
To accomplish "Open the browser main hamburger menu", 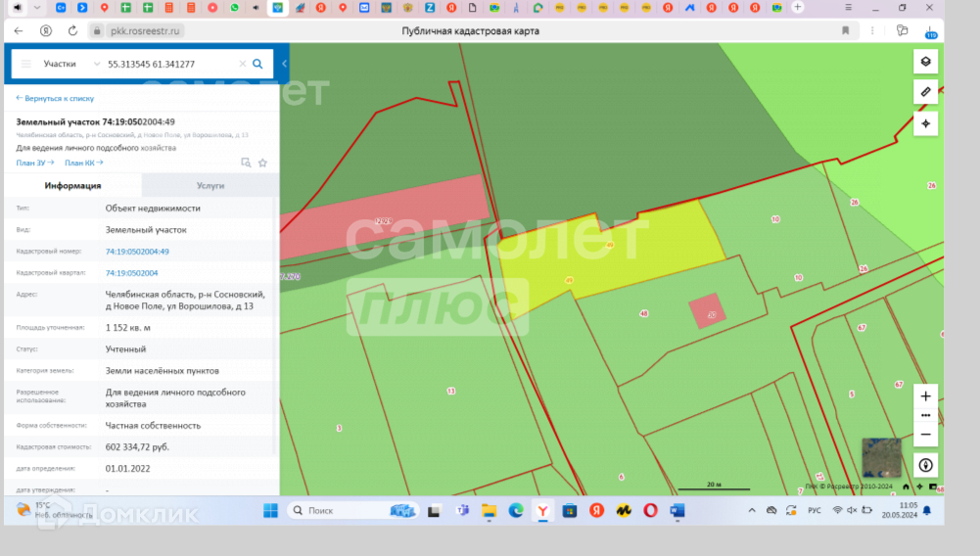I will point(848,7).
